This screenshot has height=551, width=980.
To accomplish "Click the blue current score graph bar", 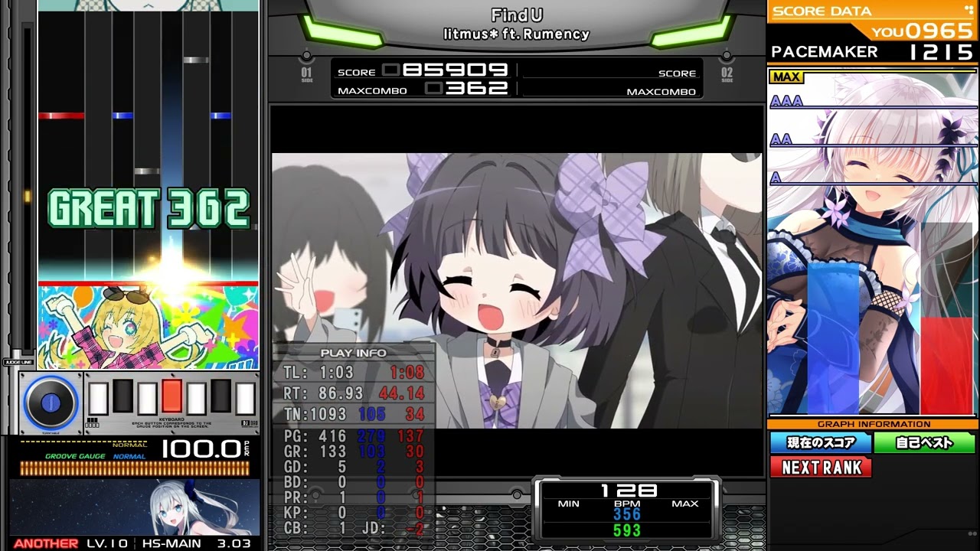I will pyautogui.click(x=833, y=339).
